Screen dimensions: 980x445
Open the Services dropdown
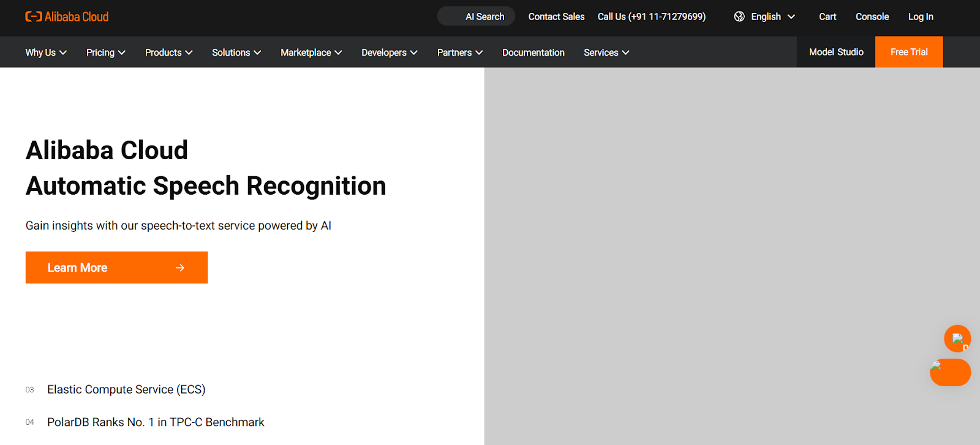[x=606, y=53]
